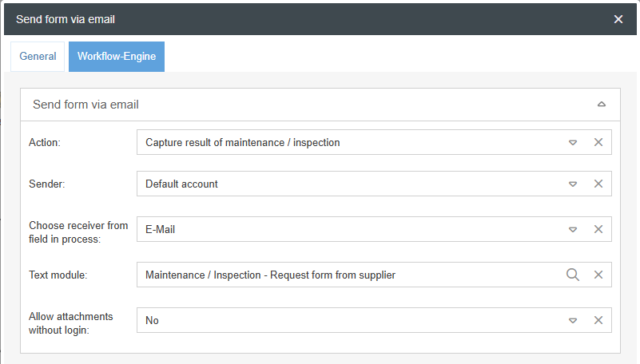The width and height of the screenshot is (640, 364).
Task: Clear the Action field selection
Action: pyautogui.click(x=598, y=143)
